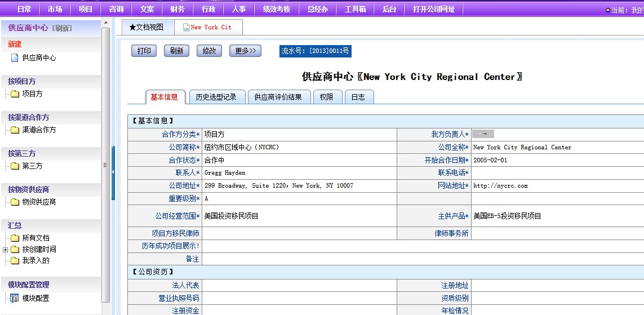Open the 文案 menu

tap(147, 9)
